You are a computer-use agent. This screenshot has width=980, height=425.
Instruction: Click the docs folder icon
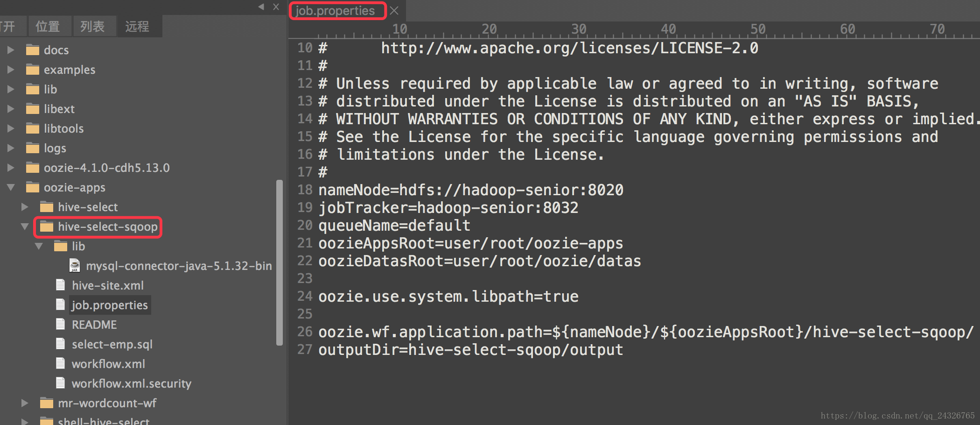pos(33,50)
